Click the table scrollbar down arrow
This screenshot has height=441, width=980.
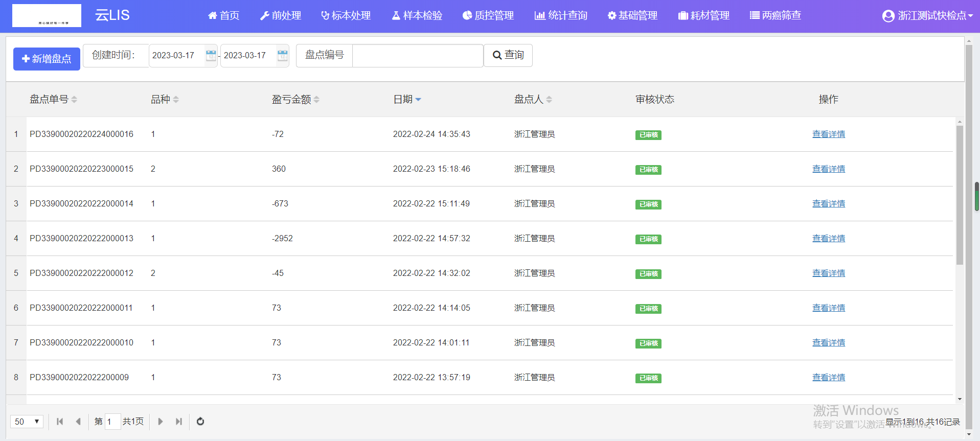(x=960, y=399)
